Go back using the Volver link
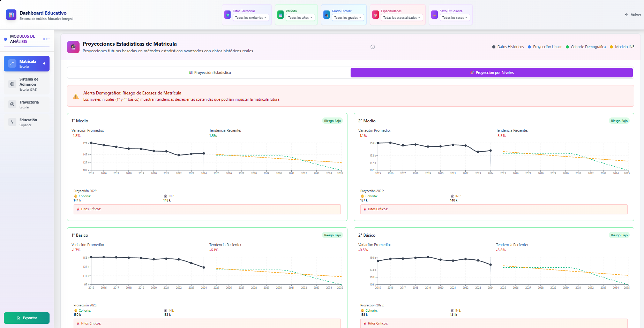The width and height of the screenshot is (644, 328). pyautogui.click(x=633, y=15)
